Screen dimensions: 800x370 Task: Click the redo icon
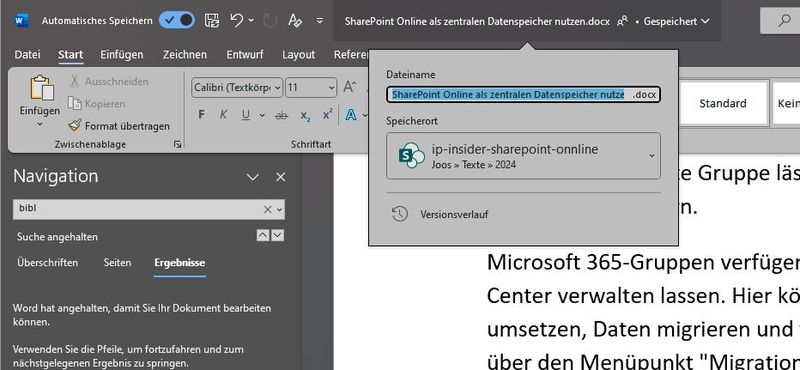pos(270,20)
